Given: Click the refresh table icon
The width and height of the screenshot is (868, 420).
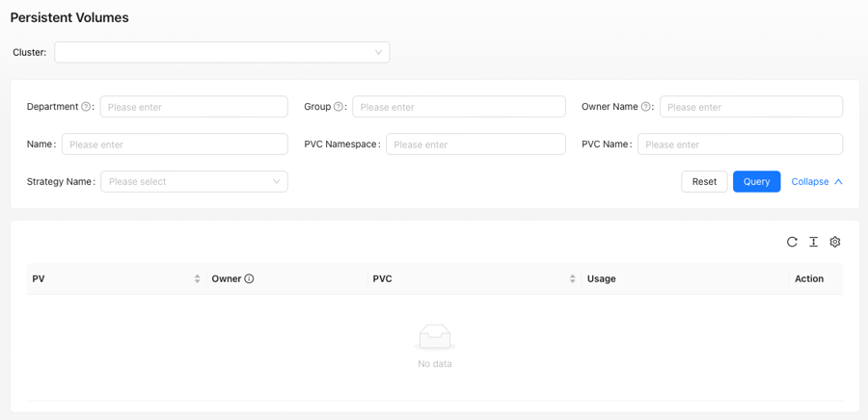Looking at the screenshot, I should click(x=792, y=242).
